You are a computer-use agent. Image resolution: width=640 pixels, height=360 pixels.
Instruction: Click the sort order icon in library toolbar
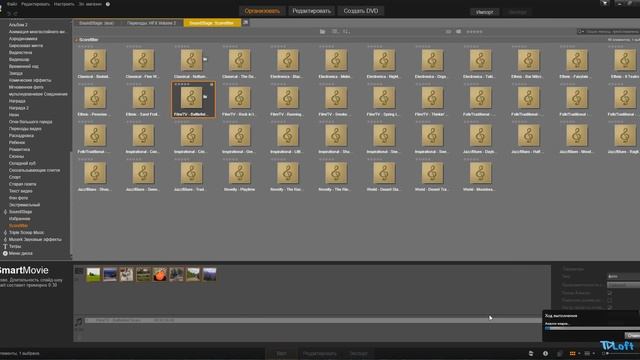pos(346,31)
